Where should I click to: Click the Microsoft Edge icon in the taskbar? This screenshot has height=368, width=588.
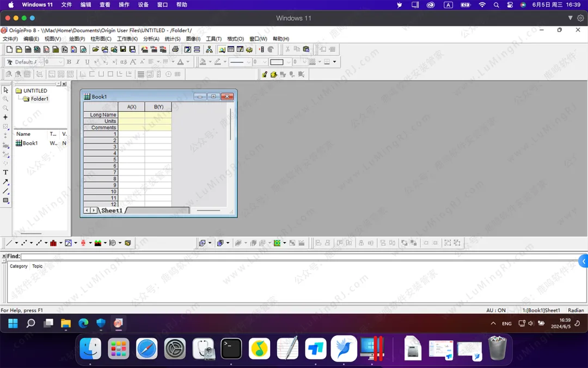point(83,323)
